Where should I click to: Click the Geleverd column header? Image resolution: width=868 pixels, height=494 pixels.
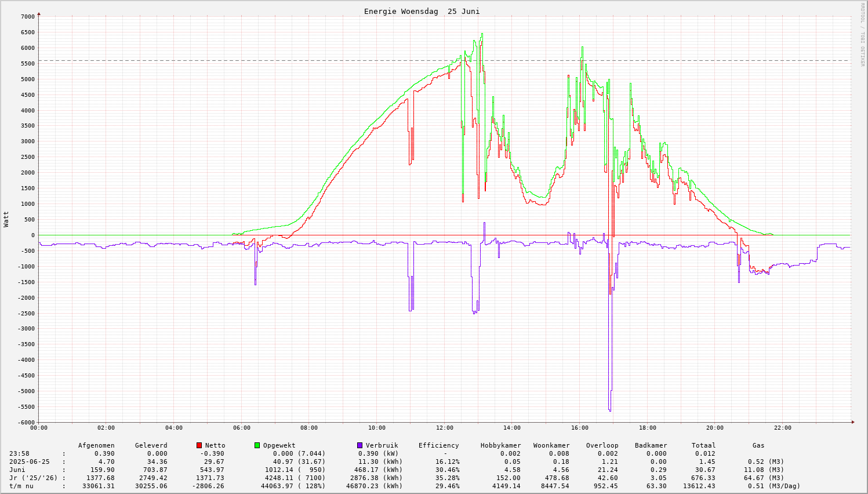click(151, 445)
